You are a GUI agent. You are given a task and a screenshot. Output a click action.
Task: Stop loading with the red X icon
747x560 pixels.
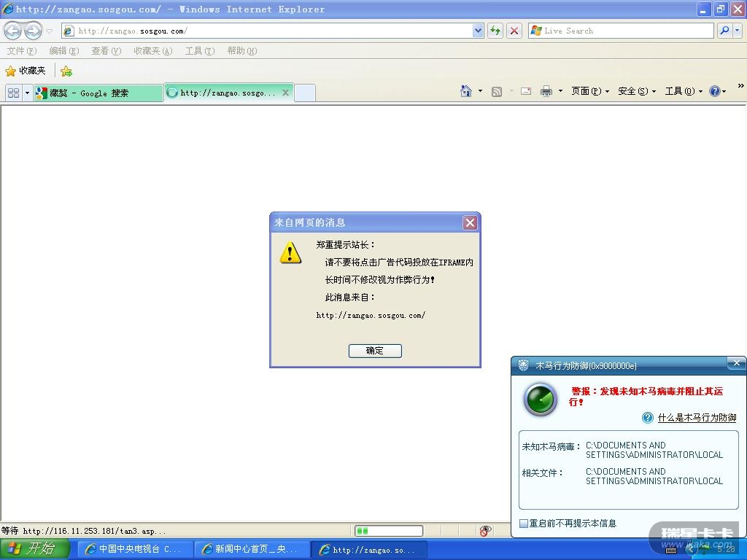tap(514, 31)
